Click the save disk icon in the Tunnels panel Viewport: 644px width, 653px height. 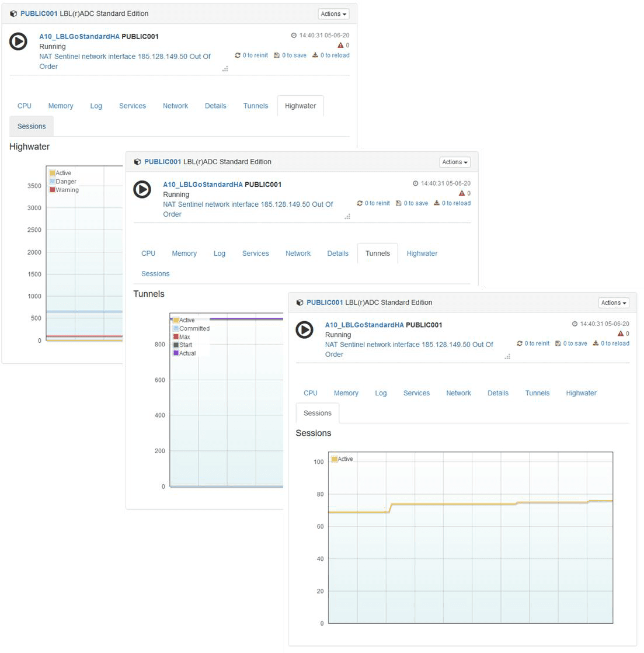[398, 203]
